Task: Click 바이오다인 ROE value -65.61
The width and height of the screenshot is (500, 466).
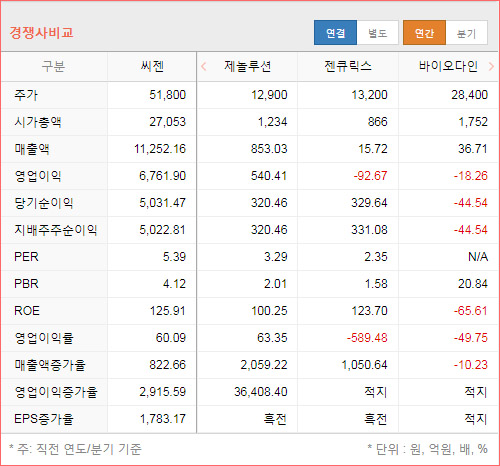Action: (x=471, y=311)
